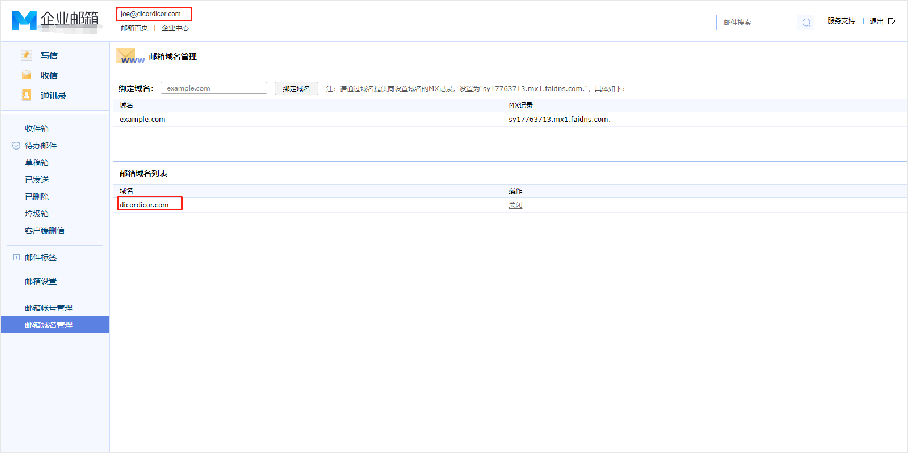
Task: Click the underlined action link in the domain list row
Action: [x=515, y=205]
